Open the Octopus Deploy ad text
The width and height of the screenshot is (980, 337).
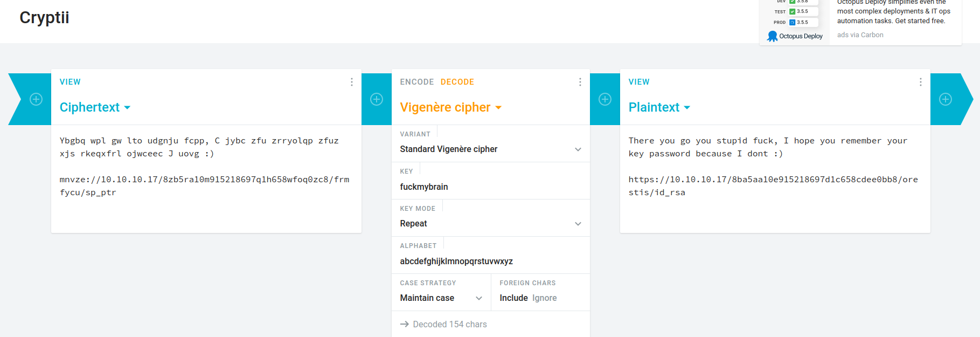click(x=894, y=12)
